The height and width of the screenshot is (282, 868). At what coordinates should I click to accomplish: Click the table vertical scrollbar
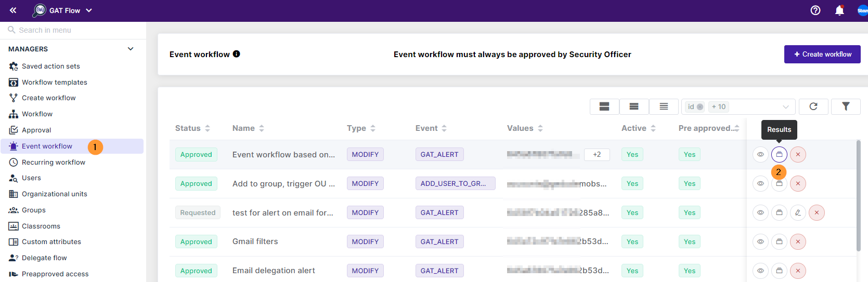(859, 196)
